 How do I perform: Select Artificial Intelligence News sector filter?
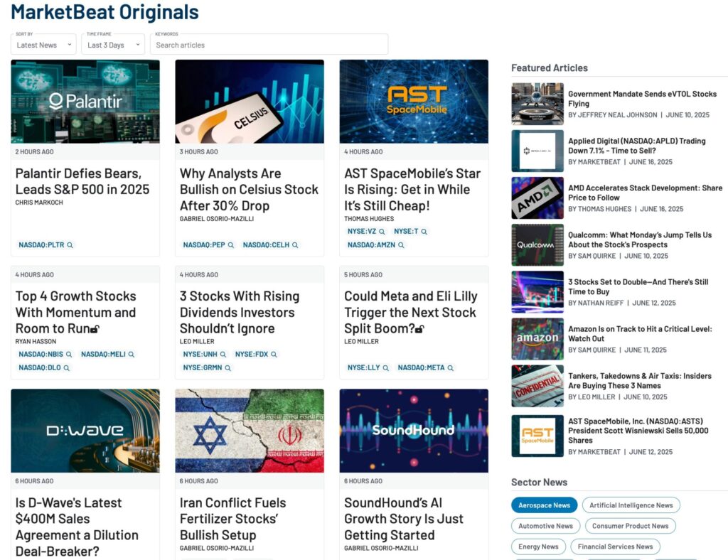pos(631,505)
